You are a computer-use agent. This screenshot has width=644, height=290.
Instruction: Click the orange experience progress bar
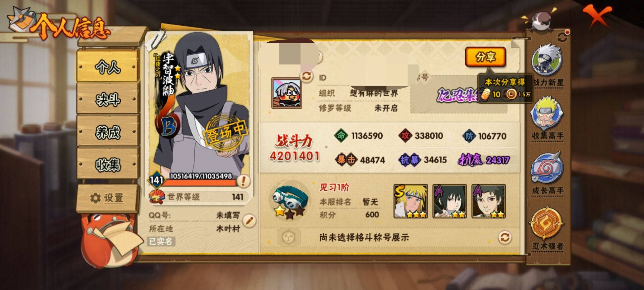[x=200, y=183]
